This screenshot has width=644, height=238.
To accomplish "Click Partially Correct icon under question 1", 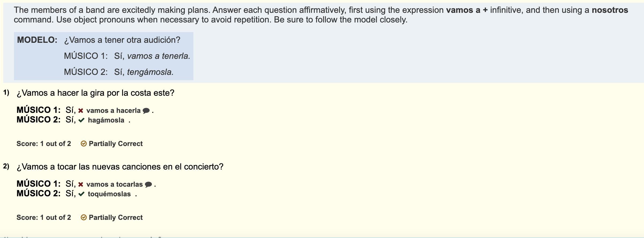I will (x=84, y=144).
